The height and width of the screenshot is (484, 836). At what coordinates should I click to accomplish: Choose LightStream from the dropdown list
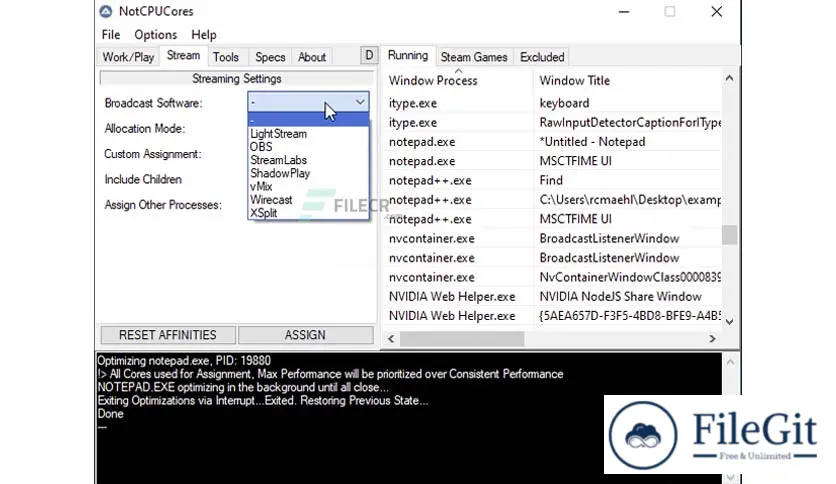point(308,134)
